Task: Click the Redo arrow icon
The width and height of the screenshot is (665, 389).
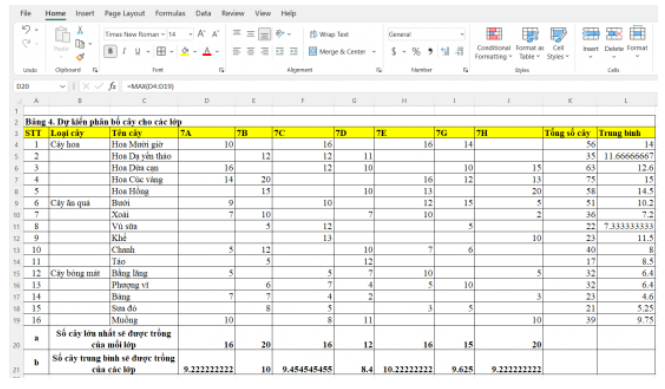Action: click(26, 43)
